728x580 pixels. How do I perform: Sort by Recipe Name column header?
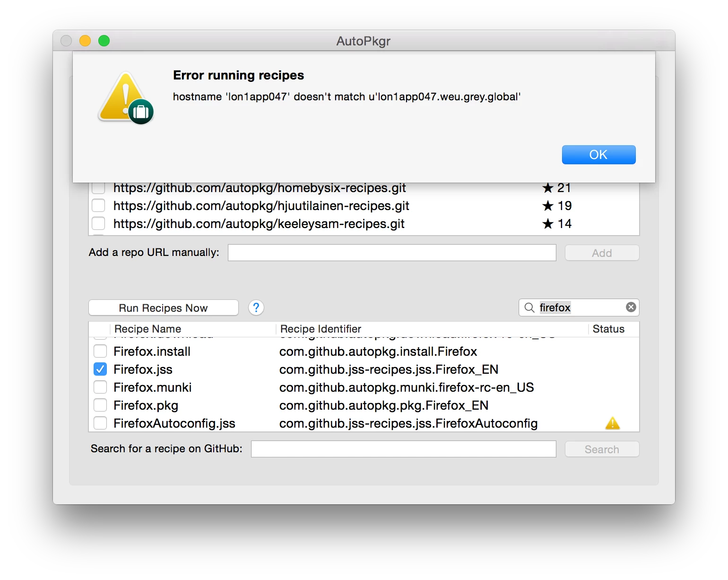pyautogui.click(x=148, y=329)
